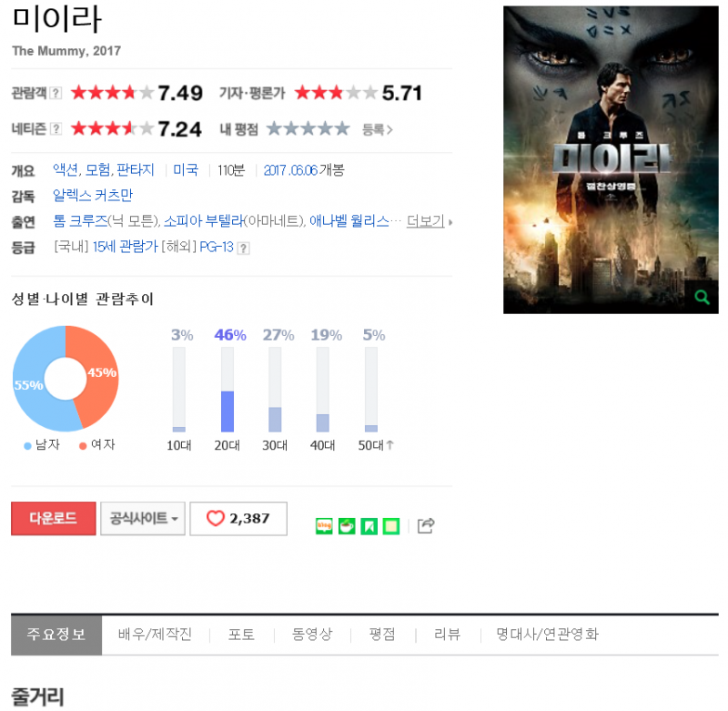Open the external share arrow icon
728x711 pixels.
click(x=426, y=525)
